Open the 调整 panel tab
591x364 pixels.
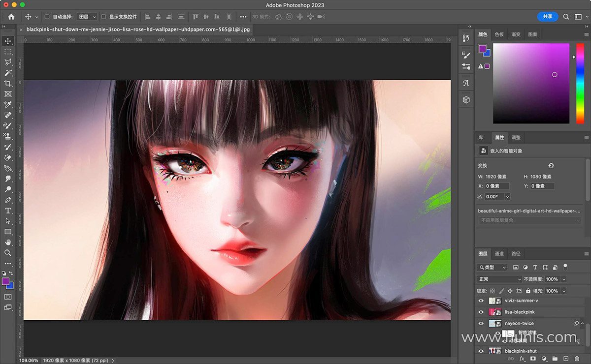tap(516, 138)
